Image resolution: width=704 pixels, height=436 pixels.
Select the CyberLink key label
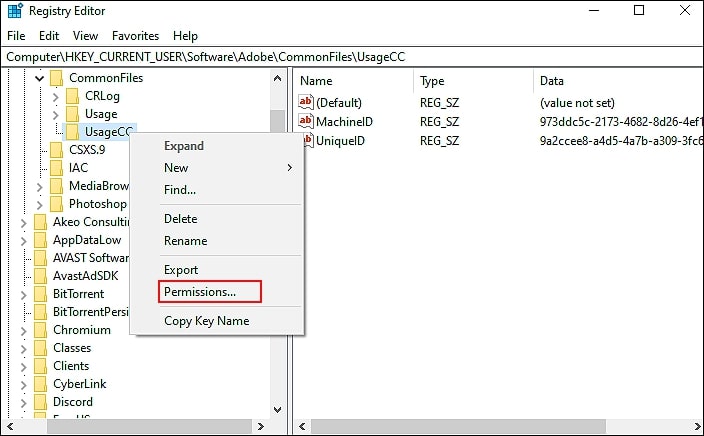[x=79, y=384]
